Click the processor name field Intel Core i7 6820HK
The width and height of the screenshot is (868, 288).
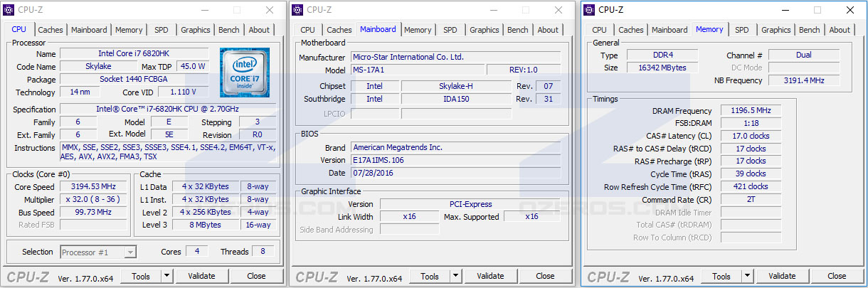click(x=134, y=53)
